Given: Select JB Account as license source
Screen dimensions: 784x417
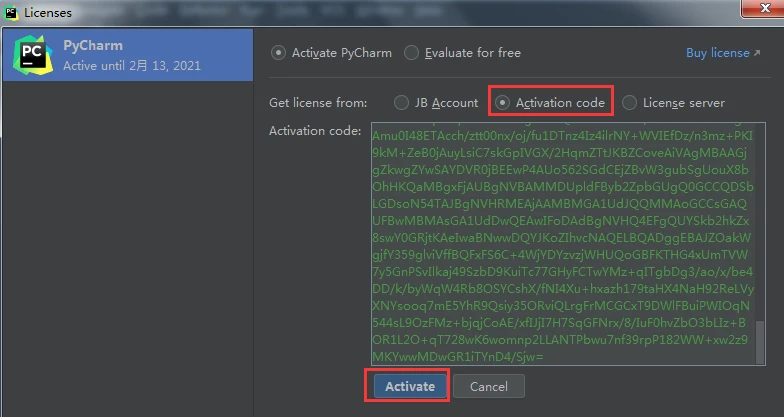Looking at the screenshot, I should tap(401, 102).
